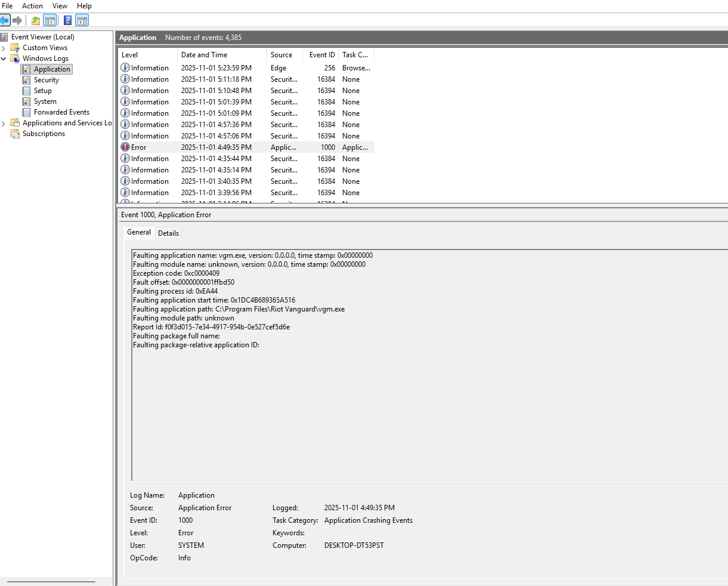Viewport: 728px width, 586px height.
Task: Open the View menu
Action: pyautogui.click(x=60, y=6)
